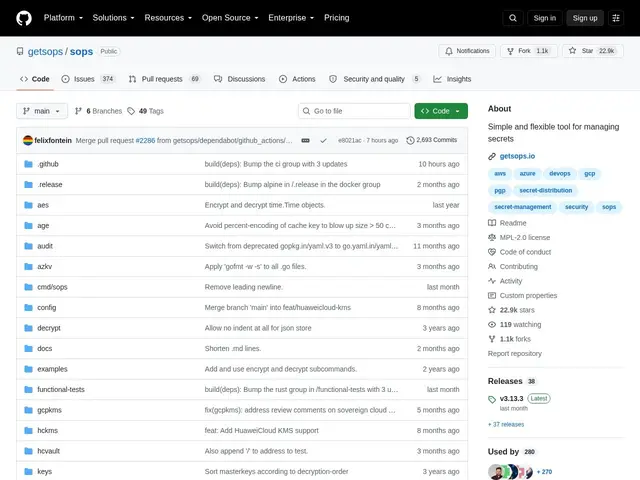Image resolution: width=640 pixels, height=480 pixels.
Task: Expand the Resources menu
Action: tap(168, 18)
